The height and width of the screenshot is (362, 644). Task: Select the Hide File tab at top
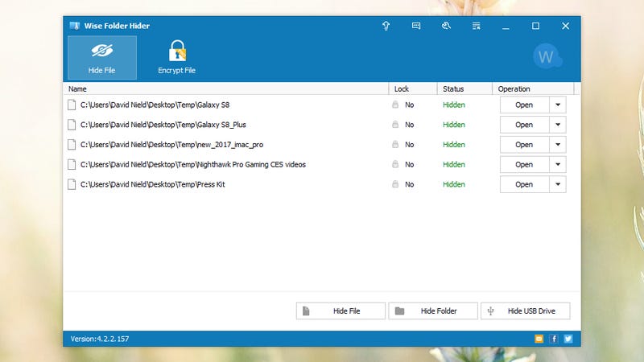(102, 57)
